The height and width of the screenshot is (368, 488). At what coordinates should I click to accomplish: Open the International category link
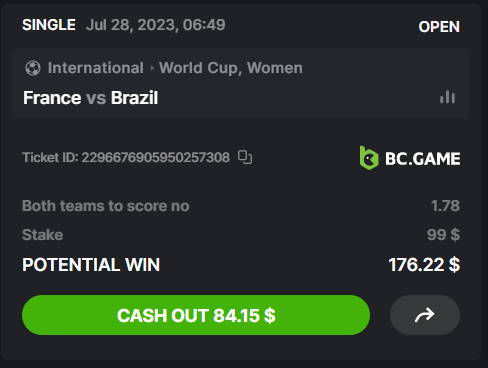tap(95, 68)
